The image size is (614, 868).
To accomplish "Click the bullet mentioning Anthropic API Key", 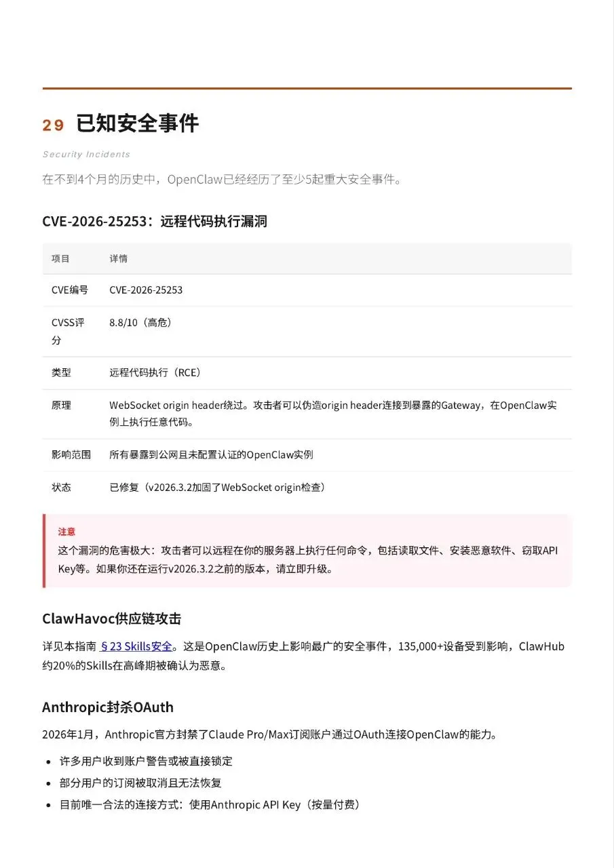I will (x=210, y=805).
